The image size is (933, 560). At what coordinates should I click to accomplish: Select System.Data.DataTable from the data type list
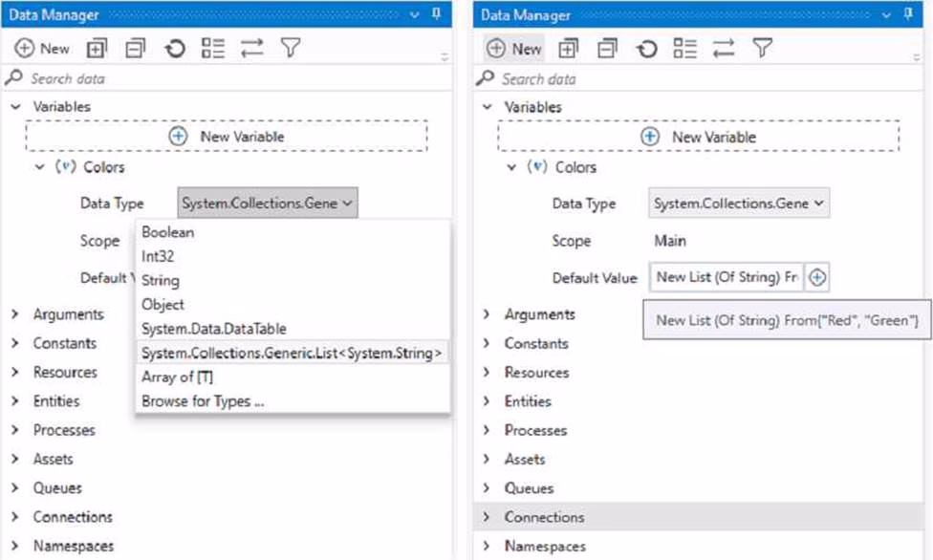coord(213,329)
